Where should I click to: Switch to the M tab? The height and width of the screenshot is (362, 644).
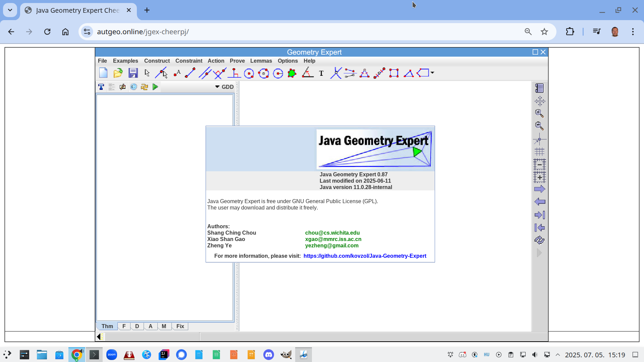pos(164,326)
